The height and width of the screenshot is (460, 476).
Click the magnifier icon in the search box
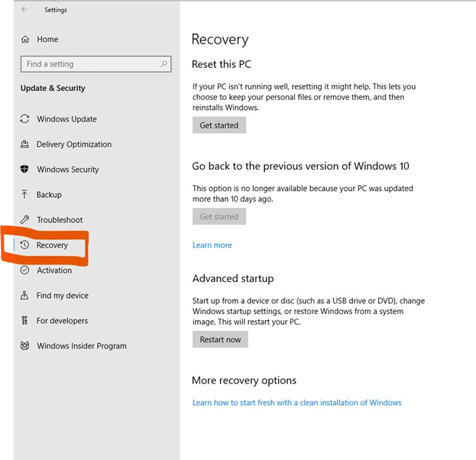[164, 63]
